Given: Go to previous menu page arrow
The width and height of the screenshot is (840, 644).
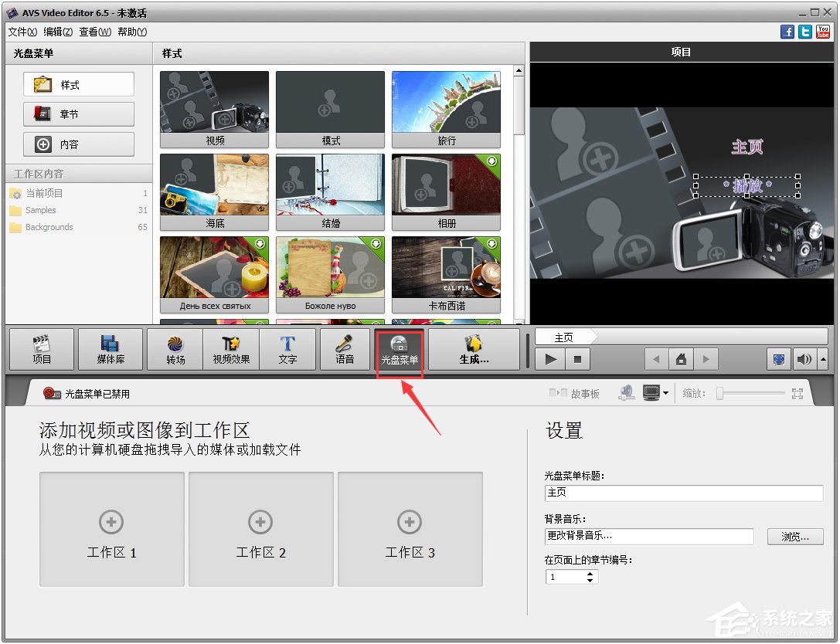Looking at the screenshot, I should pyautogui.click(x=656, y=359).
